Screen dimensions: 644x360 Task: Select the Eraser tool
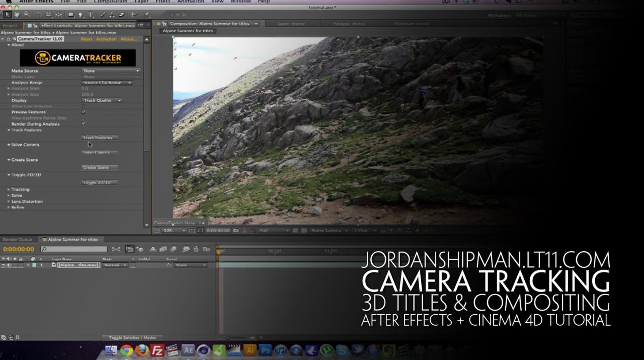pyautogui.click(x=122, y=15)
